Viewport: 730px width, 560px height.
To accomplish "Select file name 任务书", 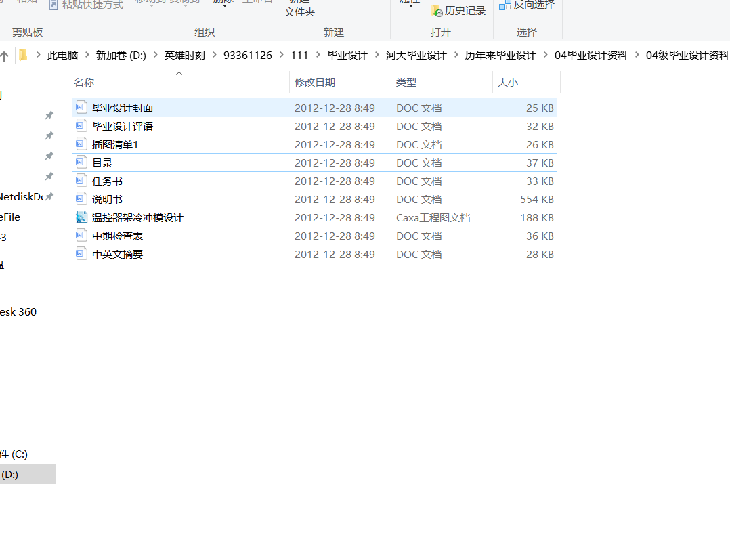I will click(x=107, y=181).
